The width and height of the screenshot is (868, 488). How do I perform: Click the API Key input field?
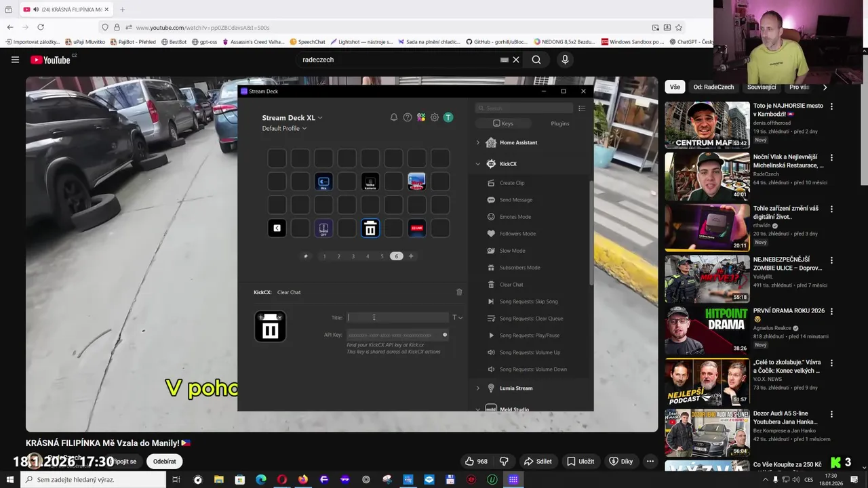[397, 335]
